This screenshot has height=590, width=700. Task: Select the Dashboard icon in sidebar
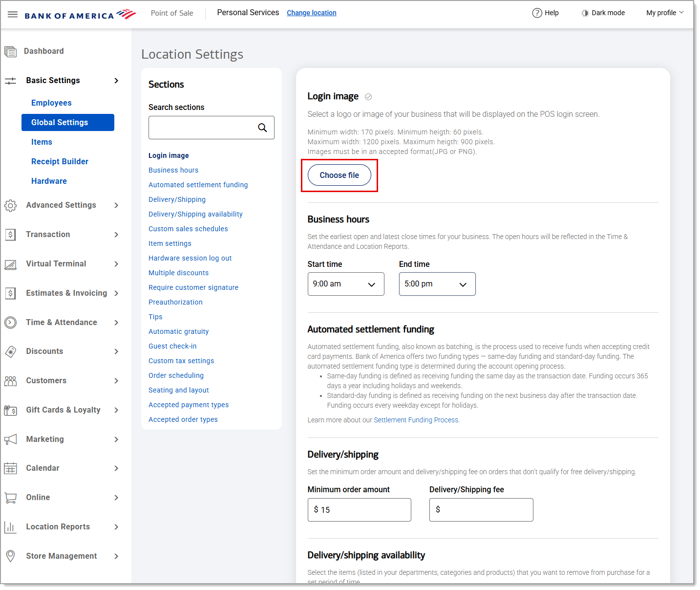(10, 51)
